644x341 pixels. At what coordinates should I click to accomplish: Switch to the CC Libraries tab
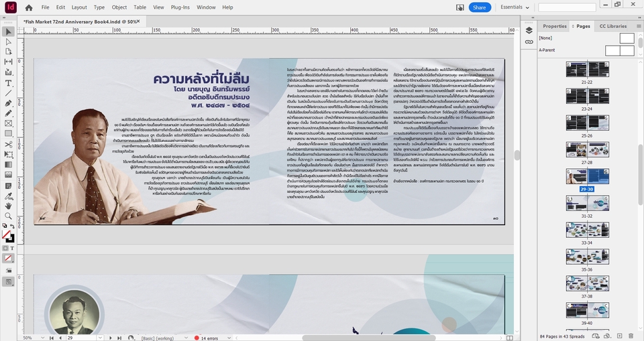pos(612,26)
